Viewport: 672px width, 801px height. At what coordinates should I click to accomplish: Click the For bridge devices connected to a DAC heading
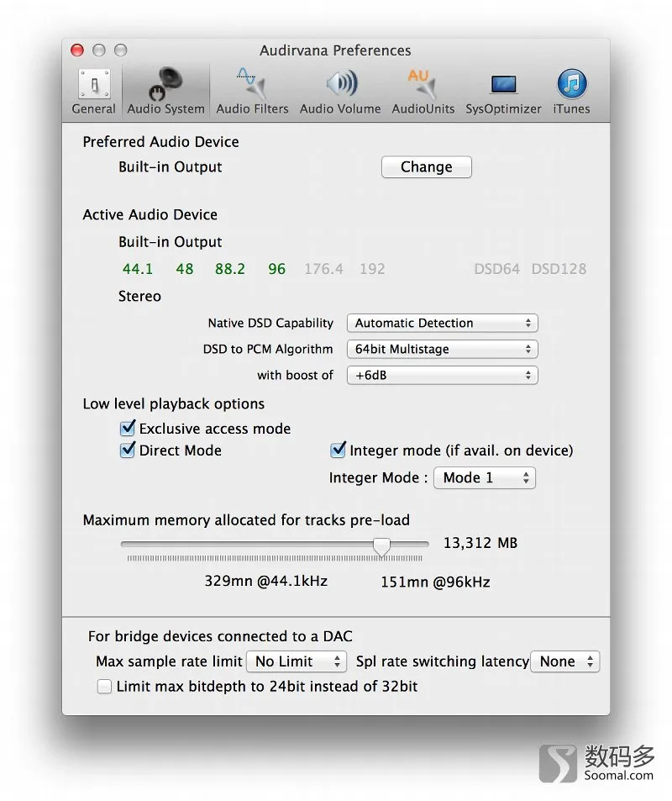[220, 636]
